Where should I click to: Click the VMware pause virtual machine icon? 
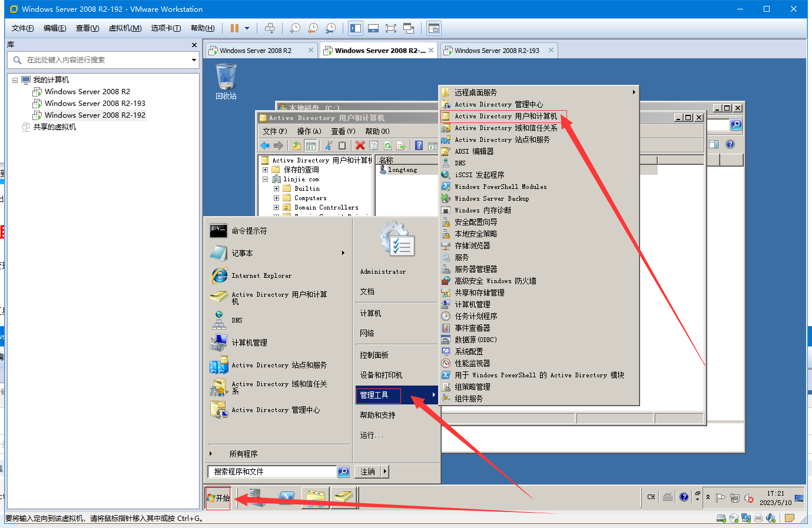tap(234, 28)
